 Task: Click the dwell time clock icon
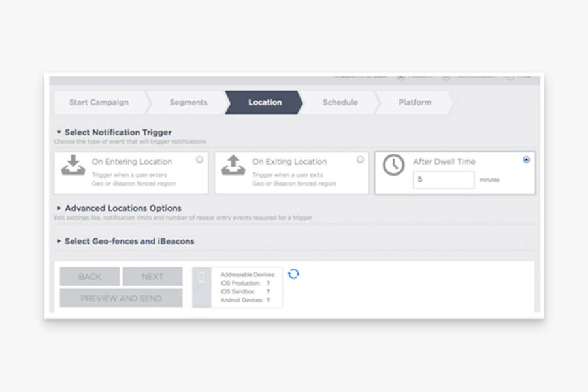click(393, 165)
